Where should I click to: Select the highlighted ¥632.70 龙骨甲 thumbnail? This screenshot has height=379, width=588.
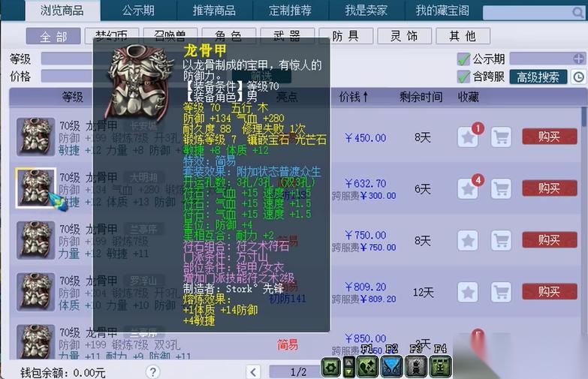35,188
